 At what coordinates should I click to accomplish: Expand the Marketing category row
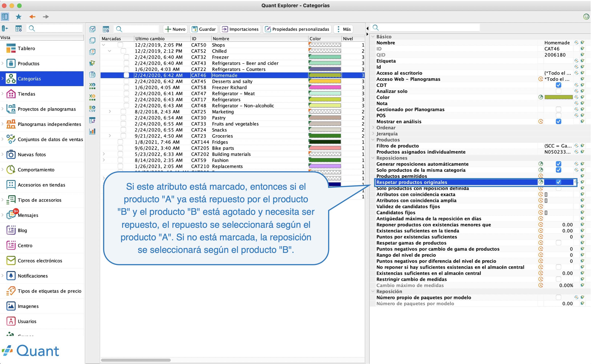110,112
